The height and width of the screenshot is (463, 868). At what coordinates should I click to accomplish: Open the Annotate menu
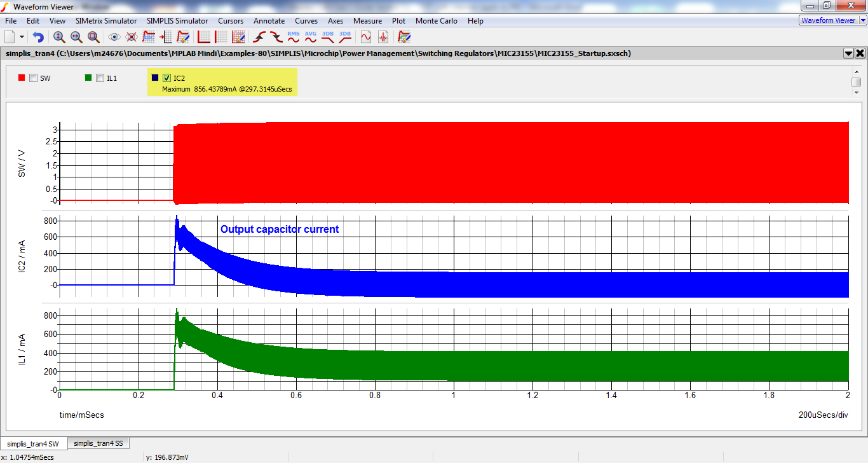(269, 21)
